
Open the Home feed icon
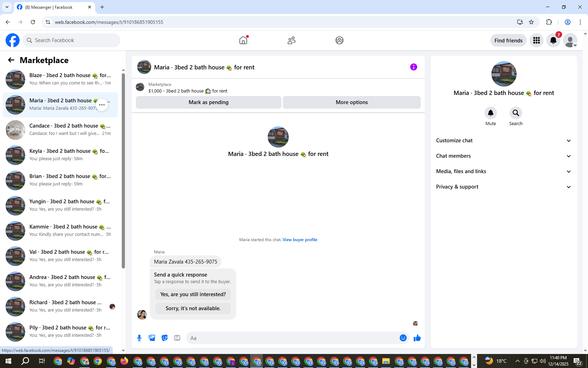243,40
